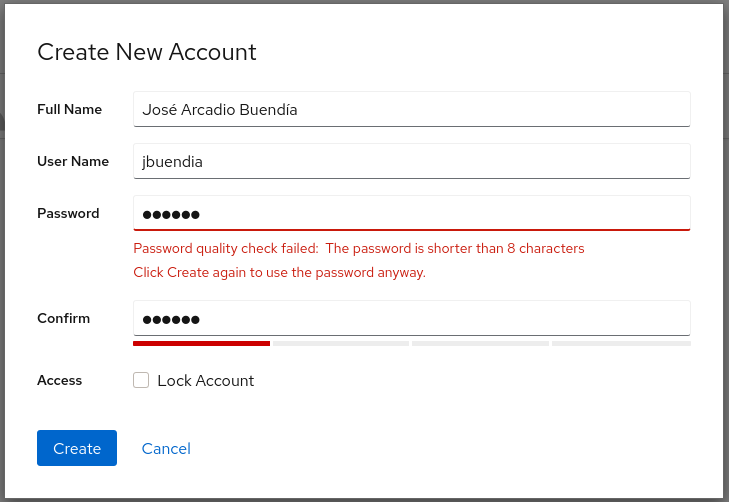Click the red password strength meter segment
This screenshot has width=729, height=502.
[x=201, y=343]
